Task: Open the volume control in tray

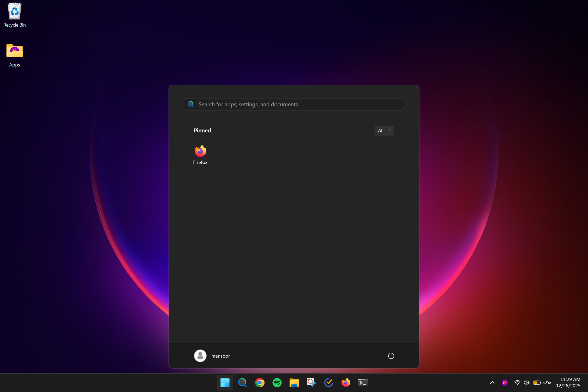Action: point(526,383)
